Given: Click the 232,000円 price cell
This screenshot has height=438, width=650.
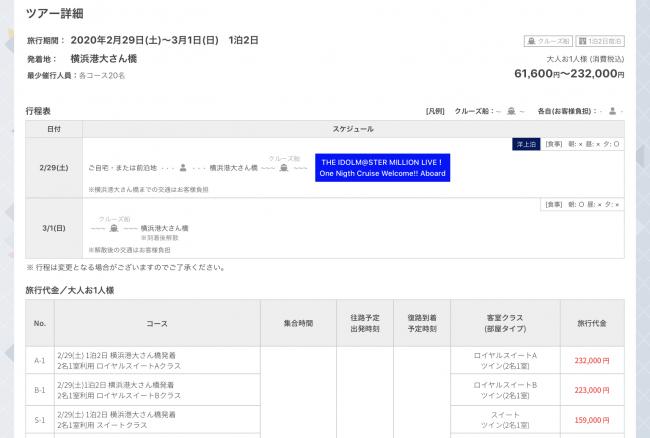Looking at the screenshot, I should [592, 361].
